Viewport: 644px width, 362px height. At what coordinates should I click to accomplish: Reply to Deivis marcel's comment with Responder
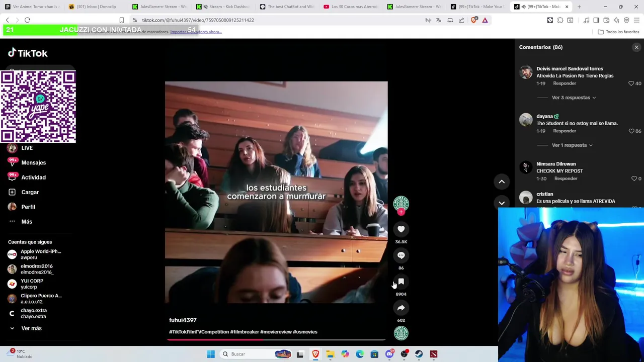565,83
